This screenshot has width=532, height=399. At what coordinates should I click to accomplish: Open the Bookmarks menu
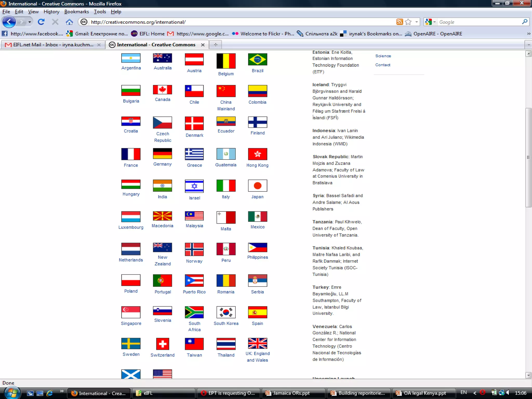pos(76,12)
